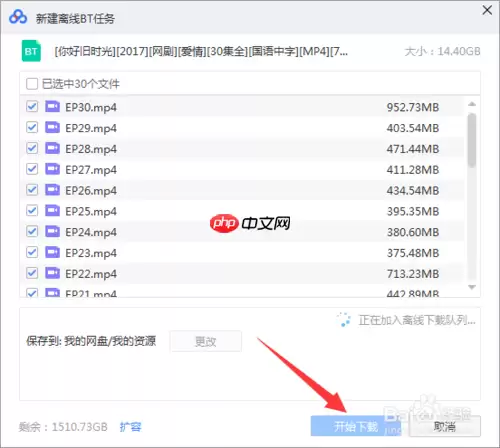Viewport: 500px width, 448px height.
Task: Click the green BT torrent file icon
Action: (31, 51)
